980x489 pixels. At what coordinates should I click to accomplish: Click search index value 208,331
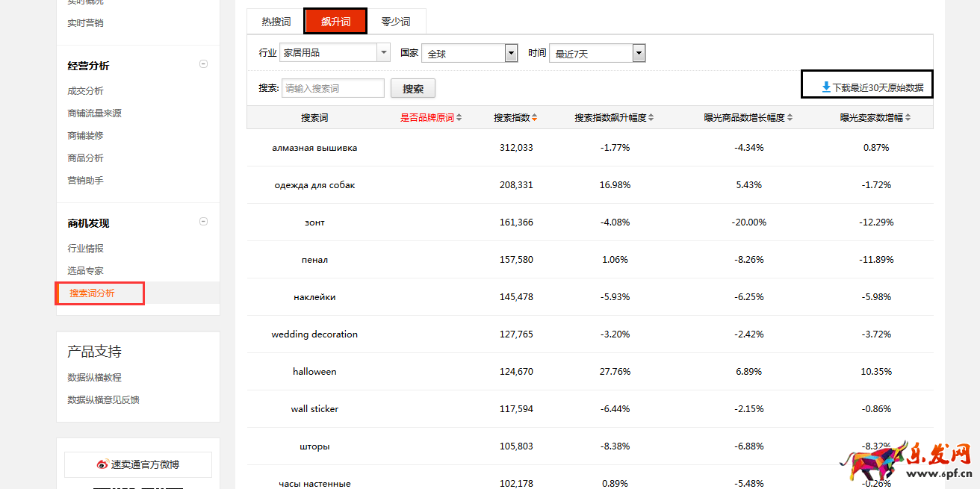(516, 185)
